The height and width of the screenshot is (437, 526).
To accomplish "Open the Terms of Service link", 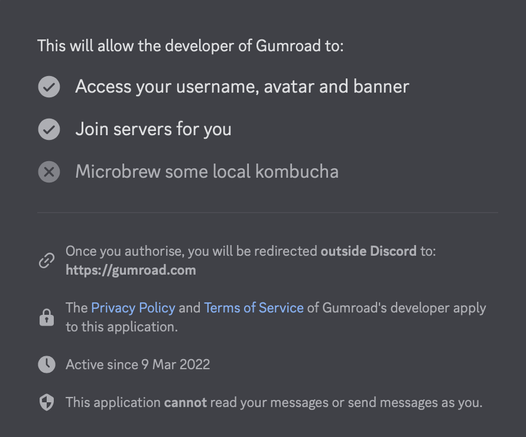I will pyautogui.click(x=254, y=308).
